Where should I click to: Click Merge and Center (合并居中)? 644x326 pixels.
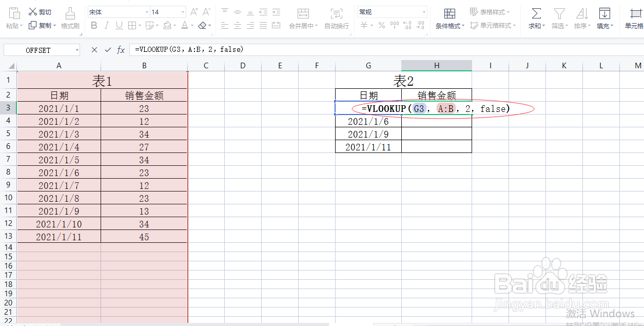tap(303, 18)
